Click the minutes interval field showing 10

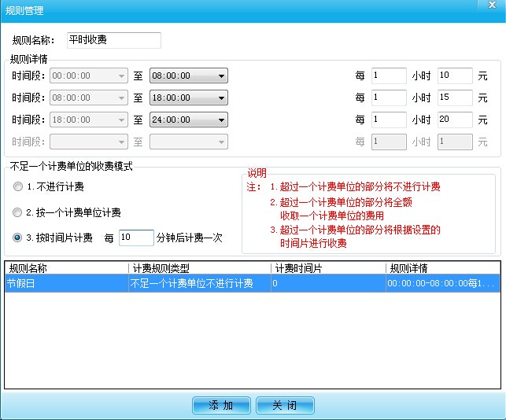click(136, 238)
